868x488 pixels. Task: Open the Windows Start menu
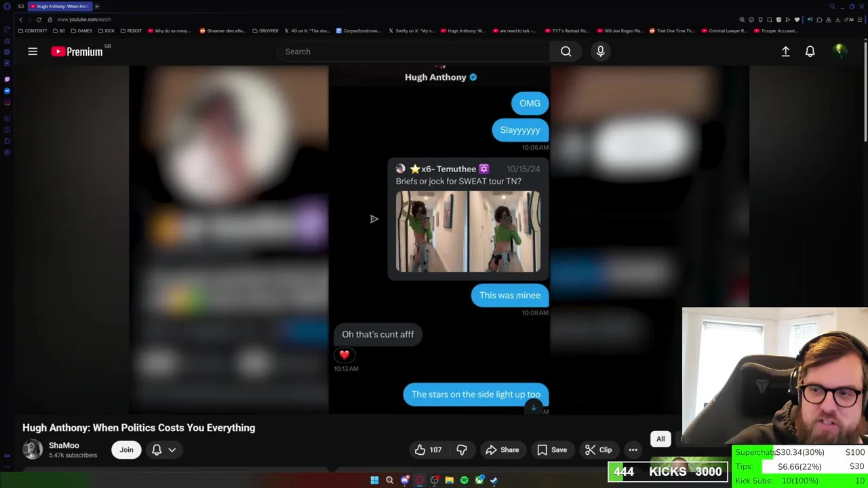tap(374, 480)
